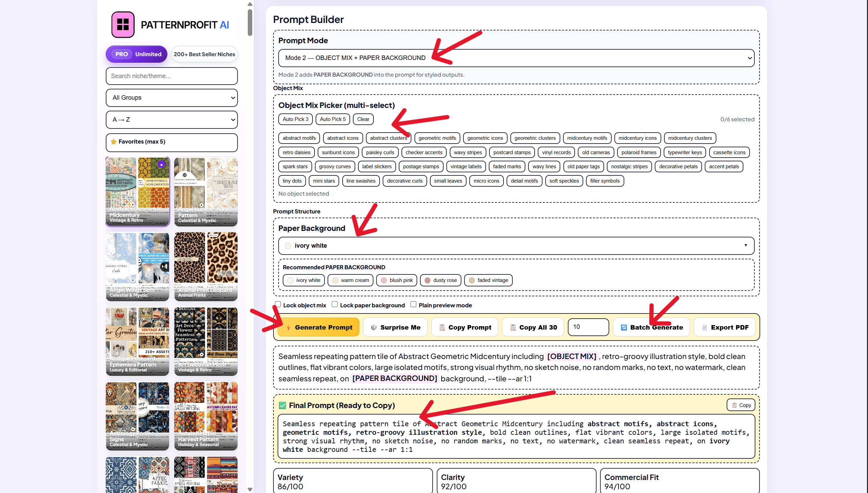This screenshot has height=493, width=868.
Task: Click the document icon on Export PDF
Action: click(x=704, y=328)
